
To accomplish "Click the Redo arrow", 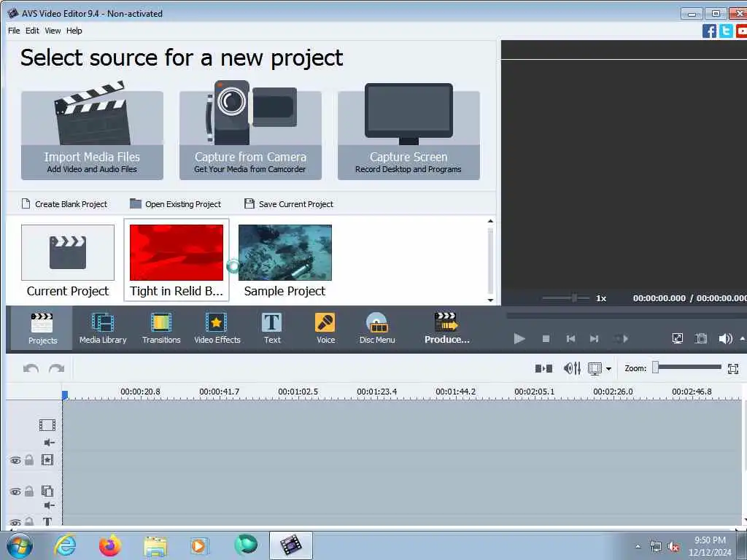I will point(56,368).
